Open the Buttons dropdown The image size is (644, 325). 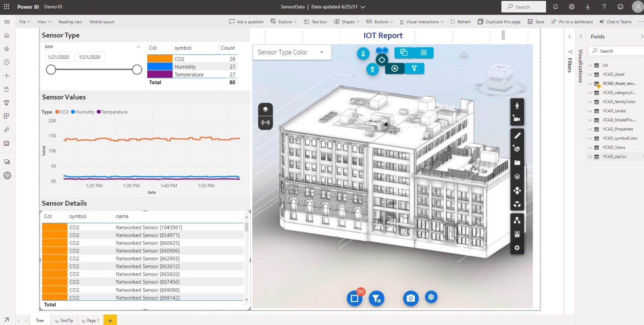tap(380, 22)
